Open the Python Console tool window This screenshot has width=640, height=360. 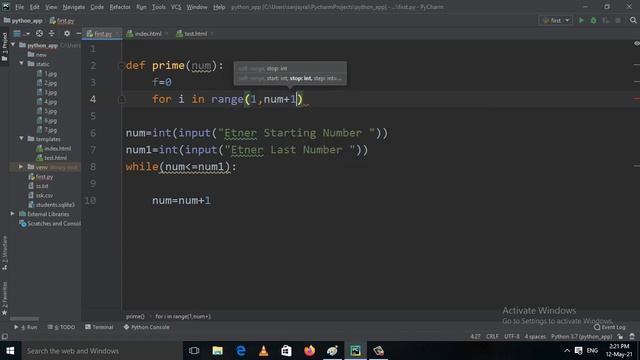147,327
